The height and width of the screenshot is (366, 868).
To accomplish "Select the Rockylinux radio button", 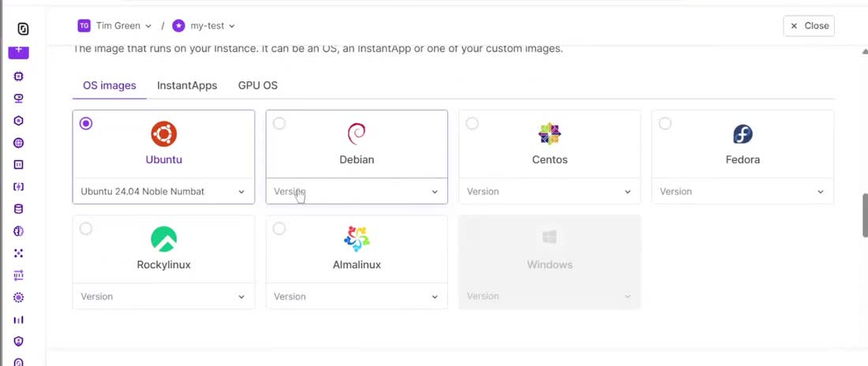I will 86,229.
